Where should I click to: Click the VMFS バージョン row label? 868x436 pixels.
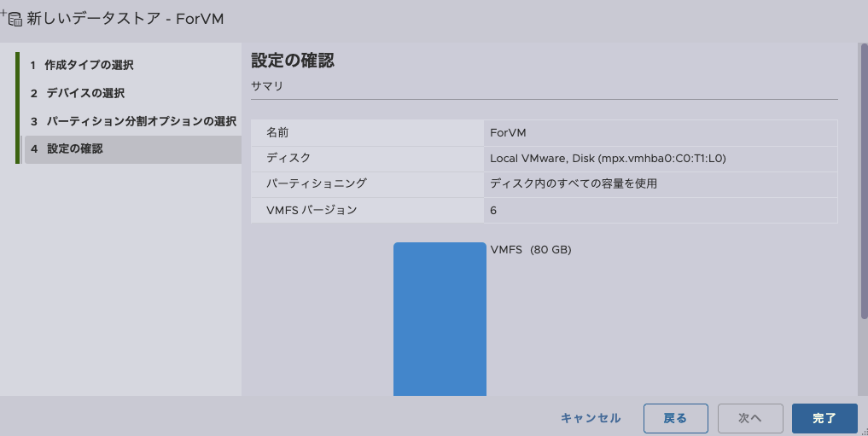(x=312, y=210)
